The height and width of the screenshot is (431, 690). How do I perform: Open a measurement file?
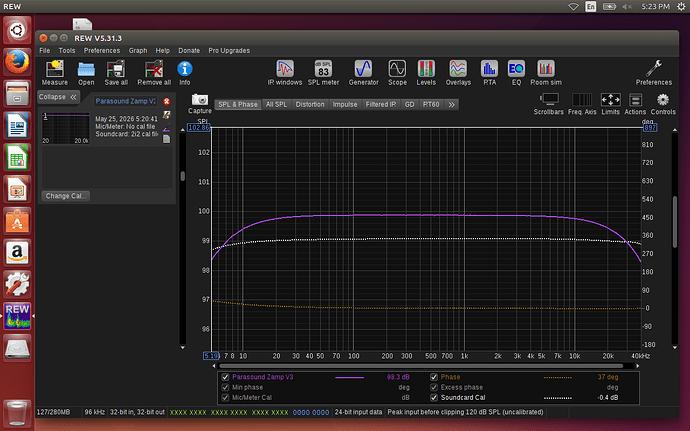coord(86,73)
